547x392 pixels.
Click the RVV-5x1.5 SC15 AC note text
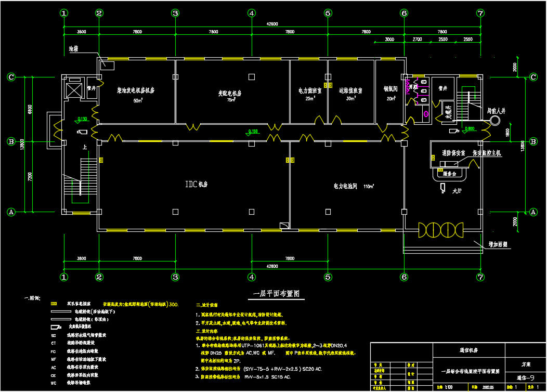click(x=268, y=377)
